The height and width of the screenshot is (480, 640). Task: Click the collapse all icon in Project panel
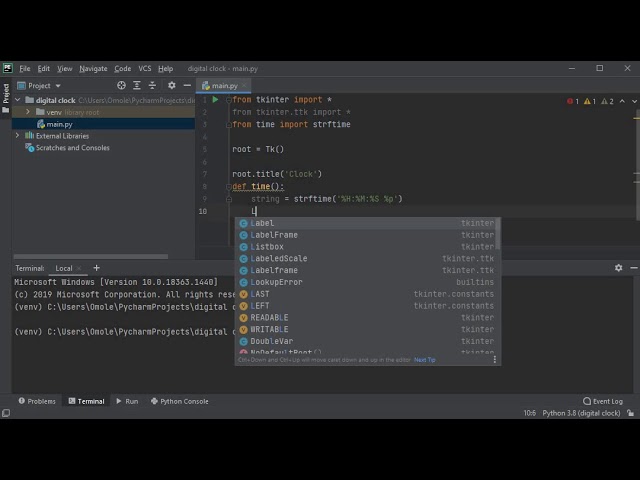click(x=152, y=85)
